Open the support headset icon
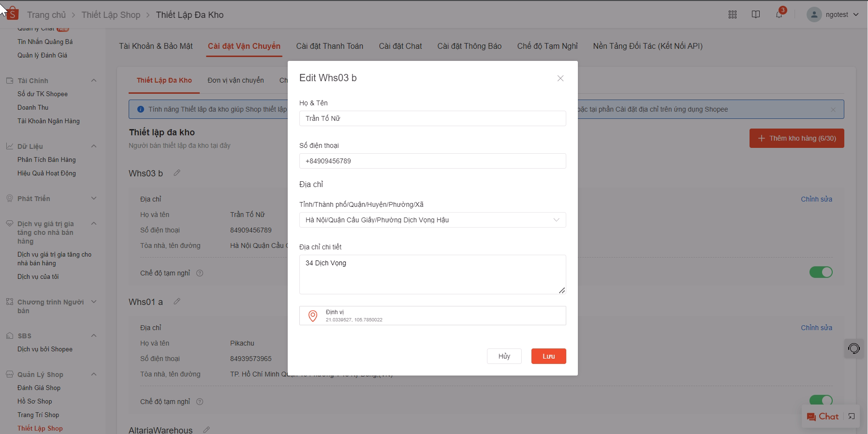The width and height of the screenshot is (868, 434). [854, 348]
